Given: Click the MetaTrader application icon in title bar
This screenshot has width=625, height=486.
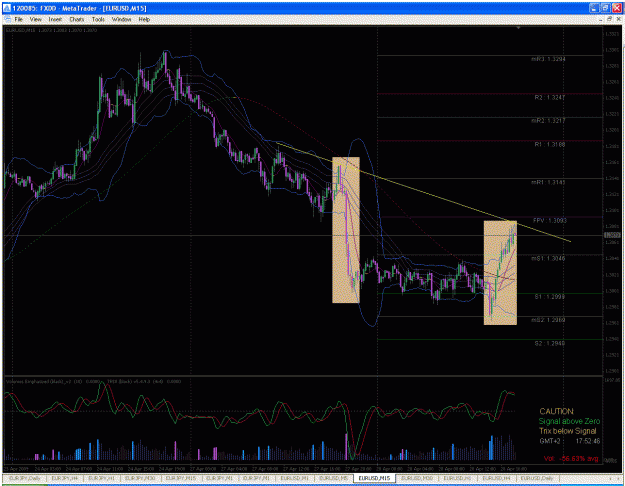Looking at the screenshot, I should (x=7, y=8).
